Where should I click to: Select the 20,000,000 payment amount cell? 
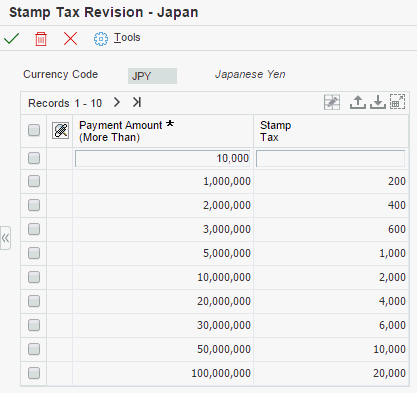(x=163, y=301)
